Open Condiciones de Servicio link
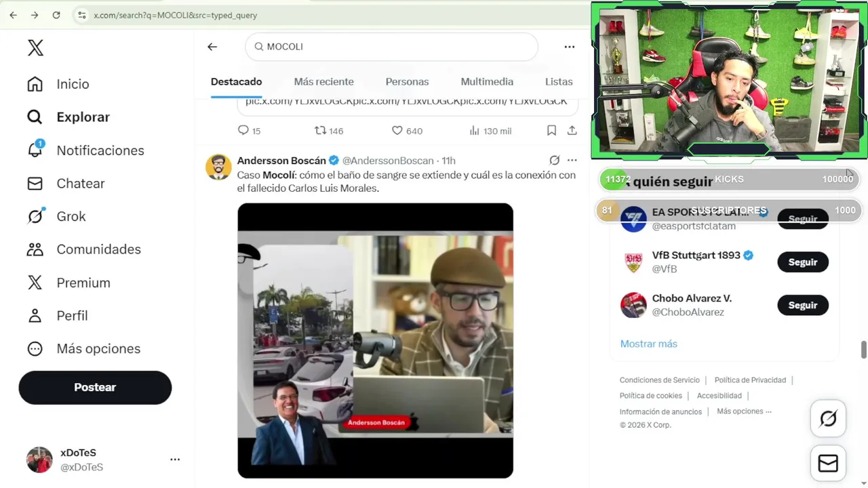The width and height of the screenshot is (868, 488). [659, 380]
